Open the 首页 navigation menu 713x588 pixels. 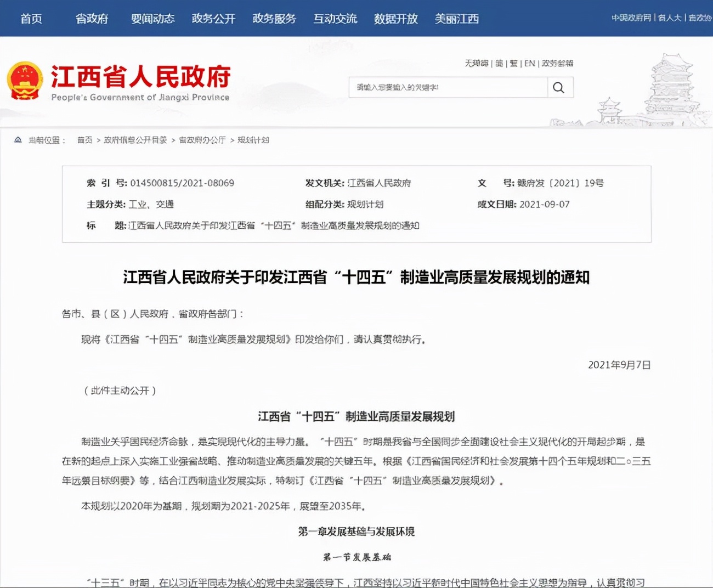pos(31,18)
